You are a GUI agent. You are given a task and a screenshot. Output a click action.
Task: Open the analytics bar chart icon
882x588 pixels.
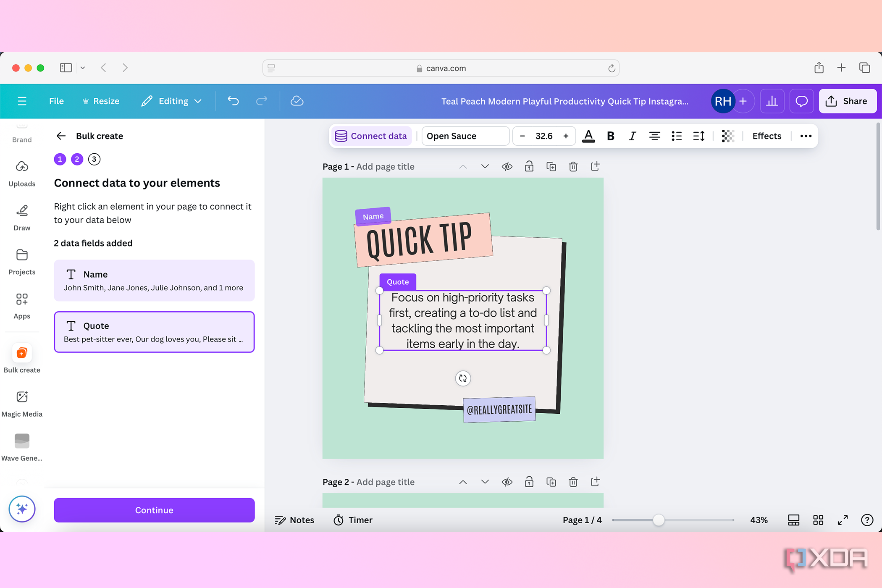772,101
